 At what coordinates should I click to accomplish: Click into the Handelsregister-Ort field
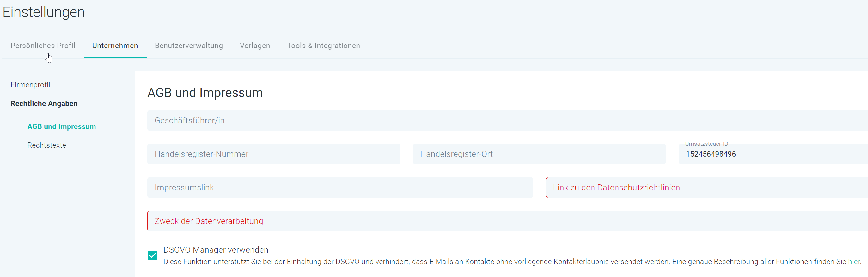[x=539, y=154]
